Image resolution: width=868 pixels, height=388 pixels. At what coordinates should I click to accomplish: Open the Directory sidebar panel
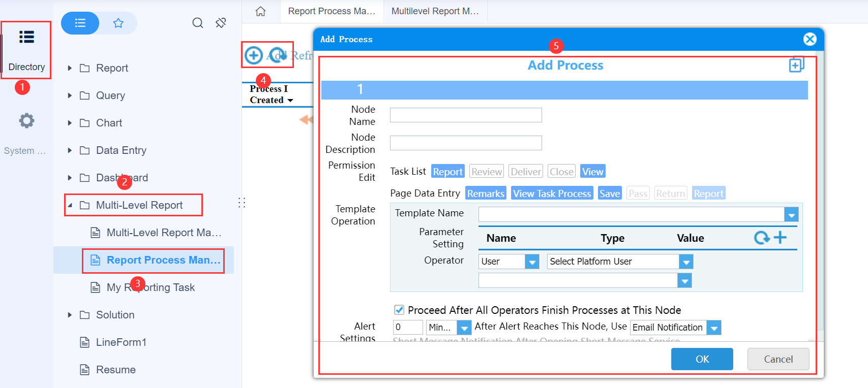[26, 50]
